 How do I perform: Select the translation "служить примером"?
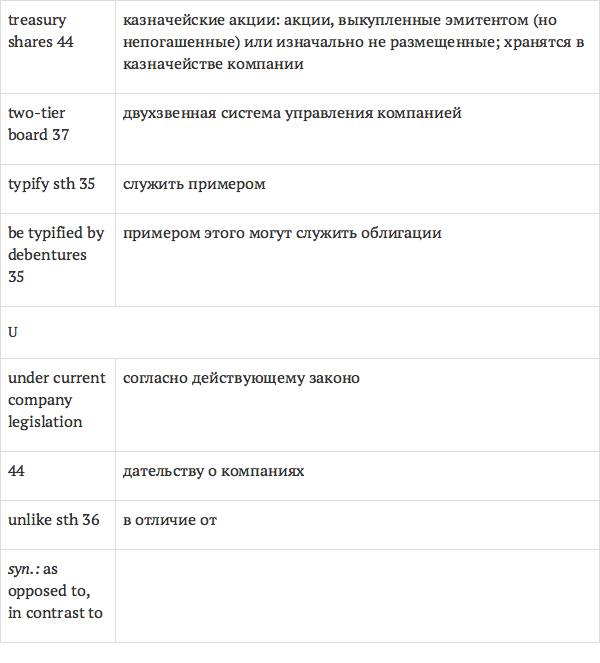coord(194,184)
